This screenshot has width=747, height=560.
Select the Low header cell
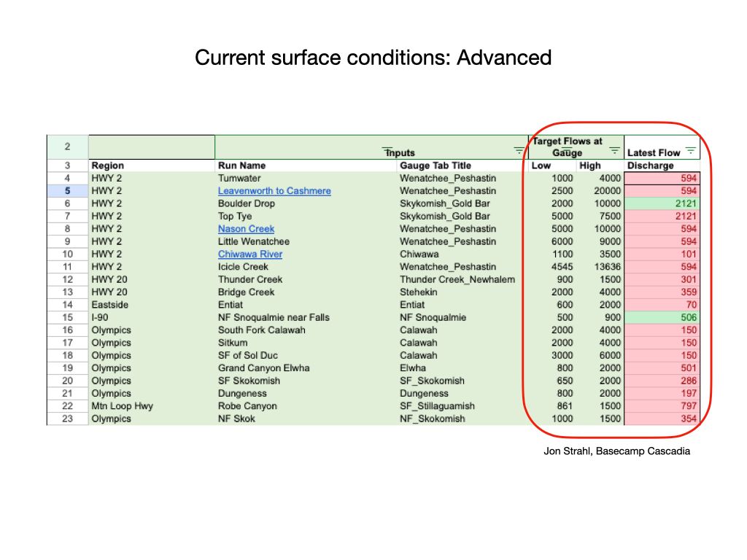click(x=552, y=166)
